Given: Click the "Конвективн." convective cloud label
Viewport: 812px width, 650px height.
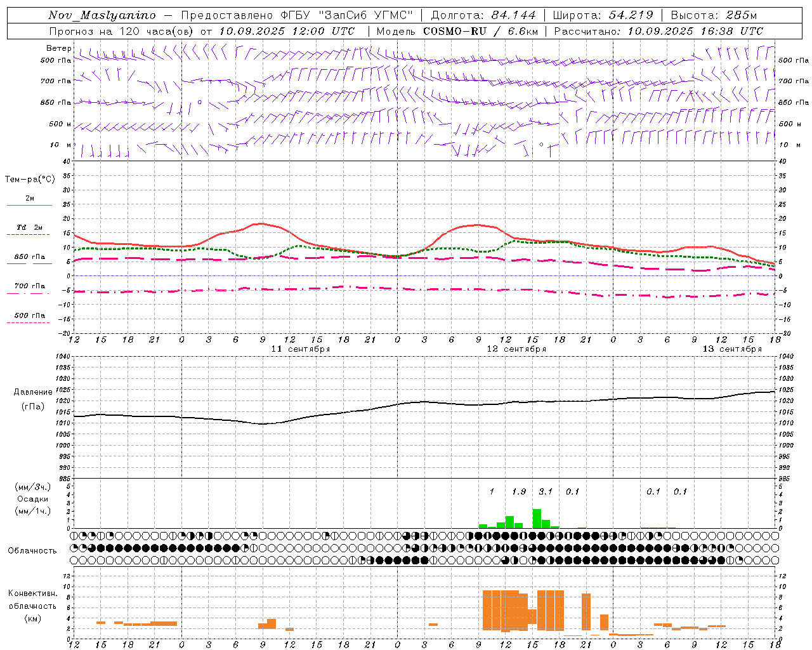Looking at the screenshot, I should [x=33, y=593].
